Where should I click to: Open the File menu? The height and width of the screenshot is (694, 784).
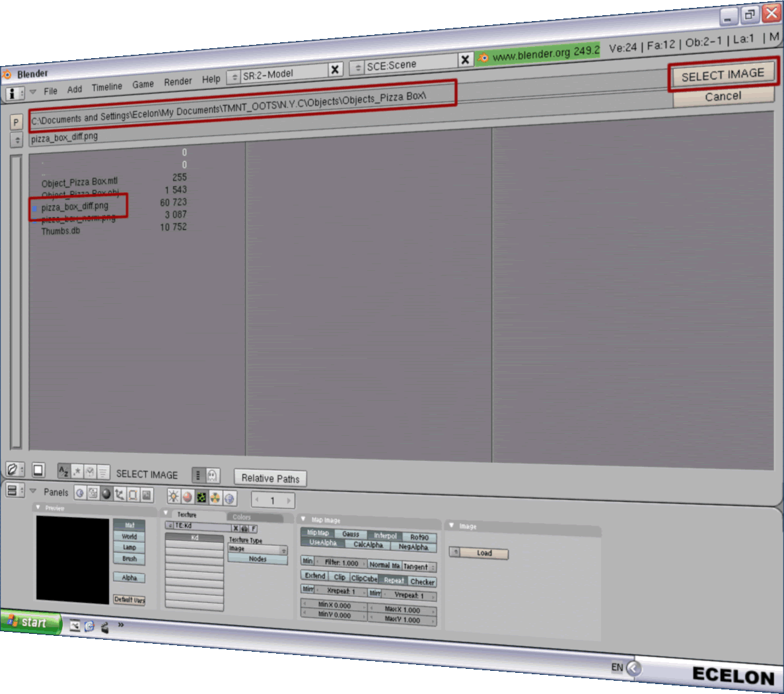pos(50,91)
